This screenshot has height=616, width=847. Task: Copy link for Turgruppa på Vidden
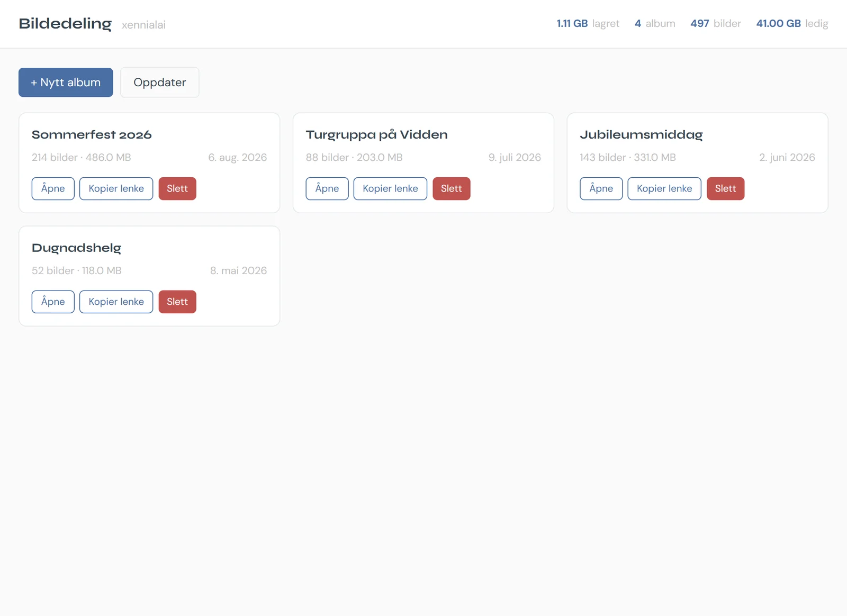(391, 189)
